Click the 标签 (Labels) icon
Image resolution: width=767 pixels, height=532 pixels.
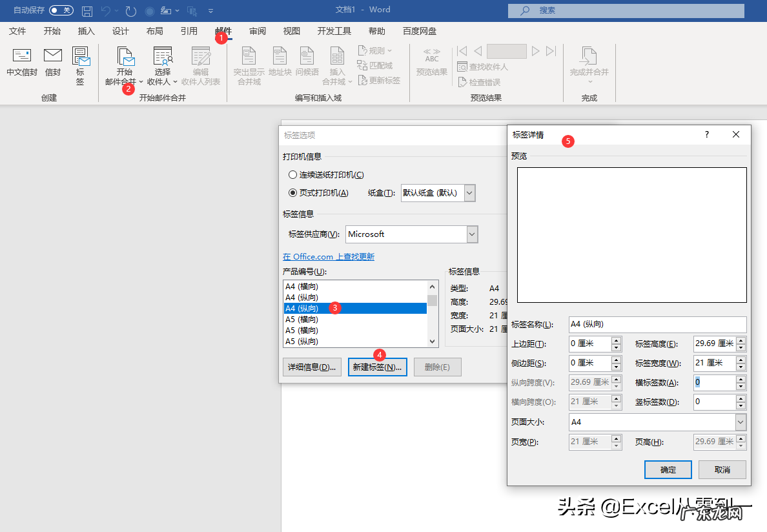point(80,65)
